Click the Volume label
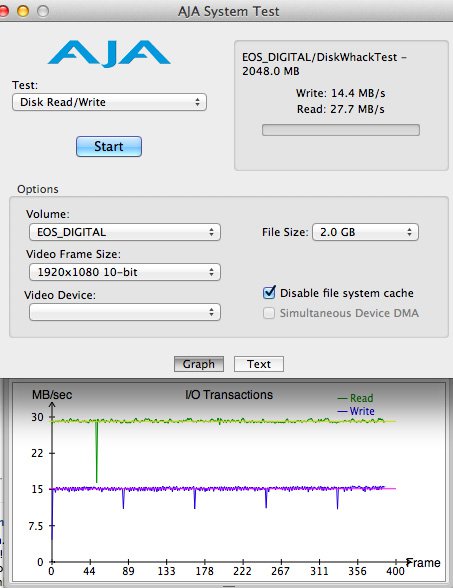 (48, 214)
